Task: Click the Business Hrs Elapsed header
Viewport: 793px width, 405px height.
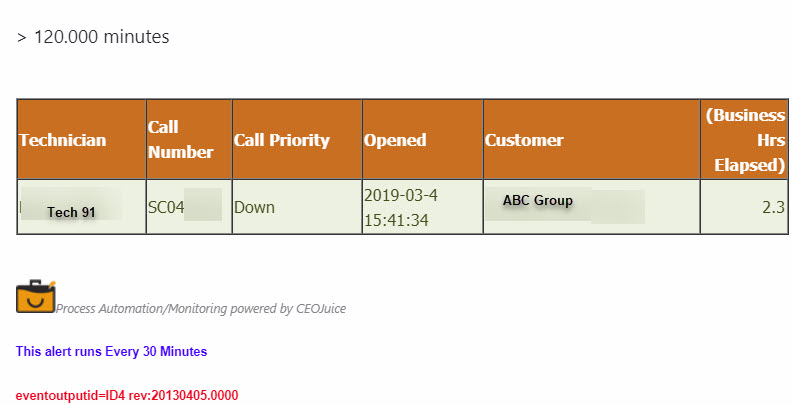Action: (744, 140)
